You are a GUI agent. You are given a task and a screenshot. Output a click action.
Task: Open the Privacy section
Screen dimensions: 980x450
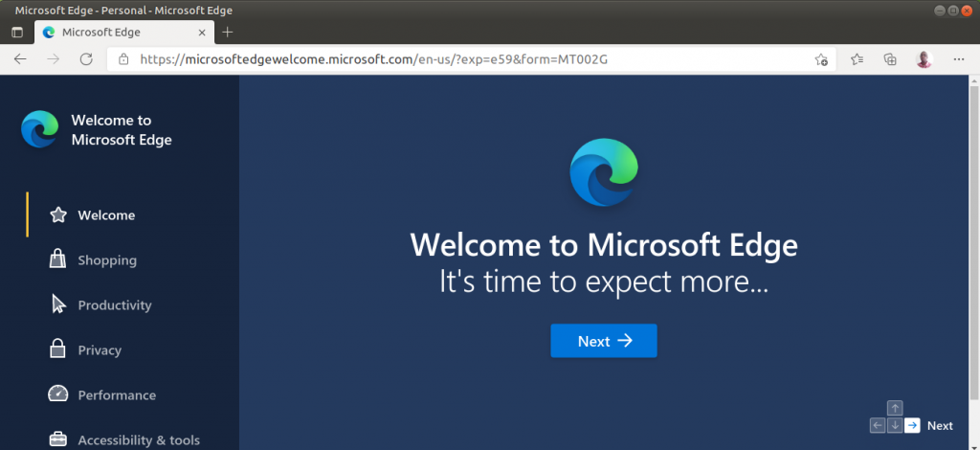point(100,350)
